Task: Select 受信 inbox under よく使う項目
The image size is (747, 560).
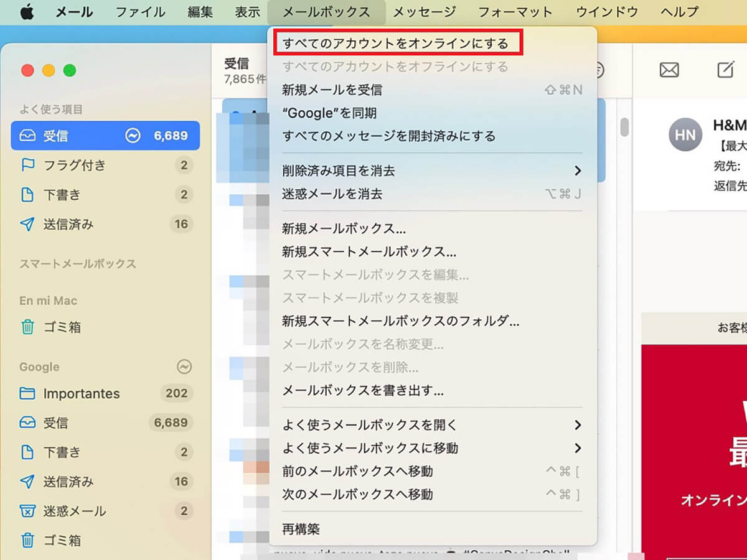Action: pyautogui.click(x=105, y=136)
